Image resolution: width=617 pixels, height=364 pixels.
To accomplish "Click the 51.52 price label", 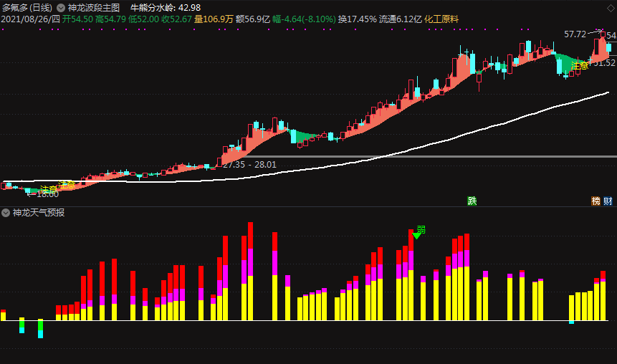I will pyautogui.click(x=604, y=63).
